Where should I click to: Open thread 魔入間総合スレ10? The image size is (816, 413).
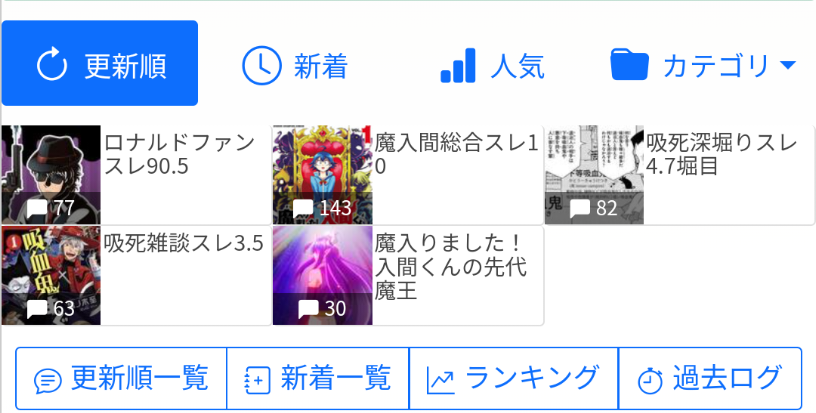pyautogui.click(x=408, y=175)
